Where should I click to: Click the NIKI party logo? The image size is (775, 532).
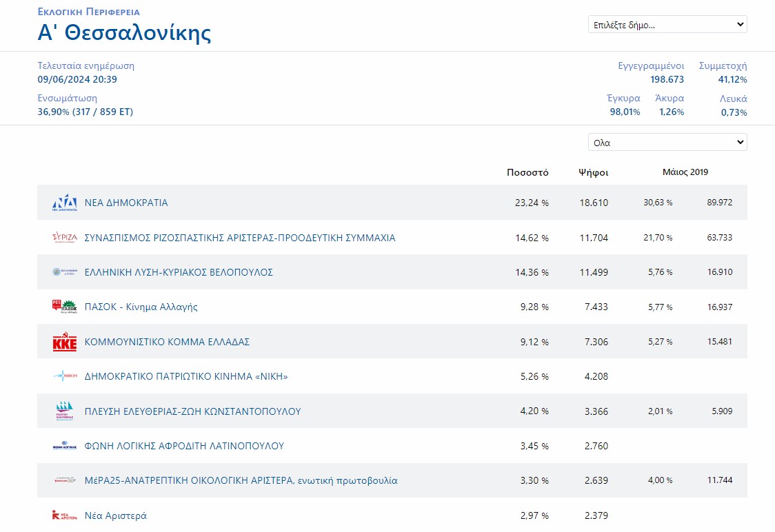tap(65, 376)
